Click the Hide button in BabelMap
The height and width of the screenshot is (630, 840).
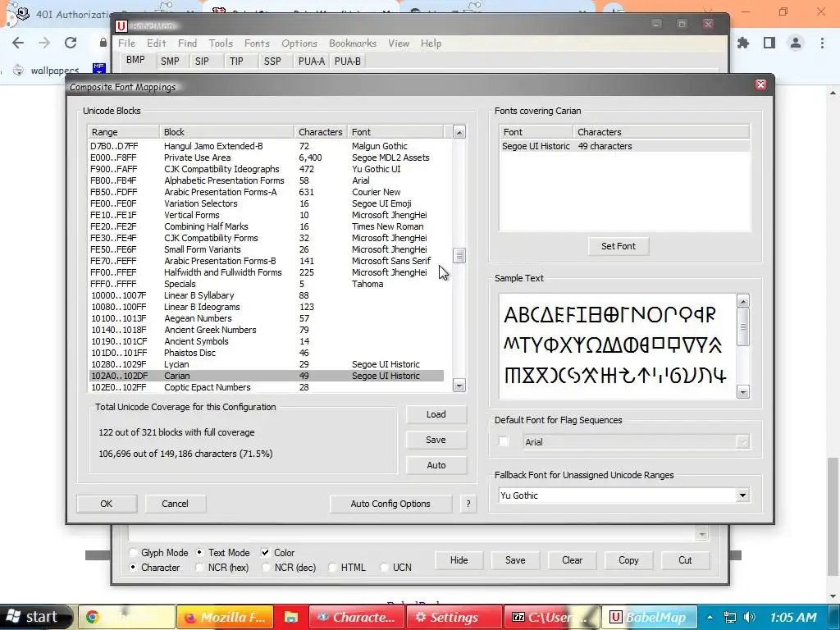[459, 559]
